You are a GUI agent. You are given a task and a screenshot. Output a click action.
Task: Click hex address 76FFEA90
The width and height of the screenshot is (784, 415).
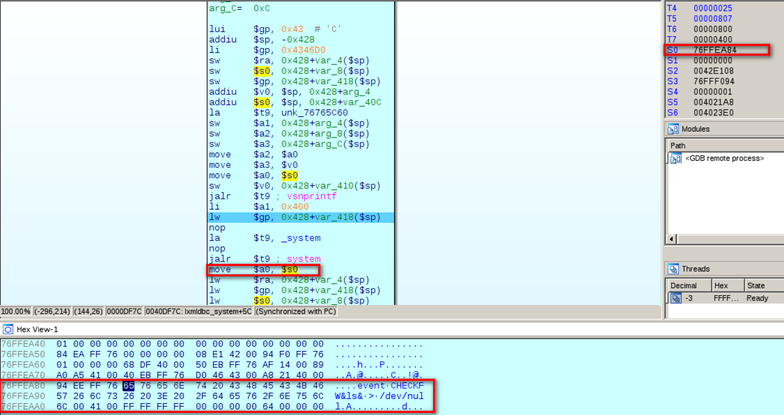[23, 396]
